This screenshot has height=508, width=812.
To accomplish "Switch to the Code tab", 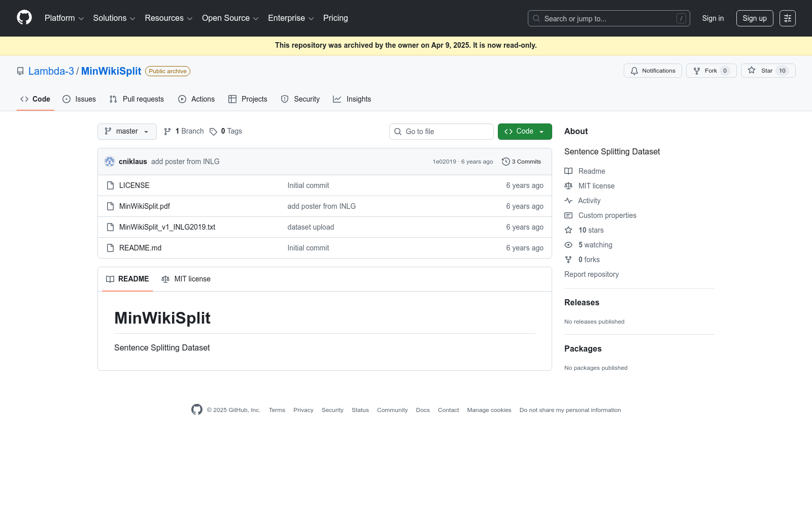I will [x=36, y=99].
